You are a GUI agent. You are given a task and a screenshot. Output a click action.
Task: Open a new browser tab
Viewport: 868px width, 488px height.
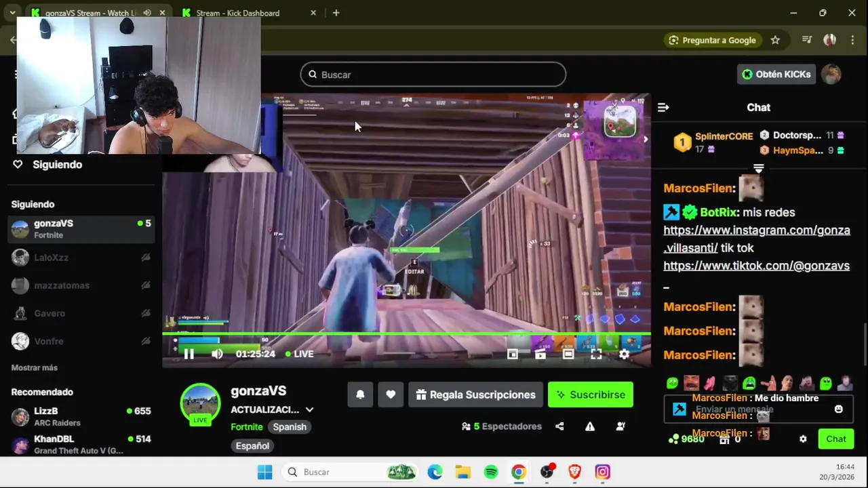[336, 13]
